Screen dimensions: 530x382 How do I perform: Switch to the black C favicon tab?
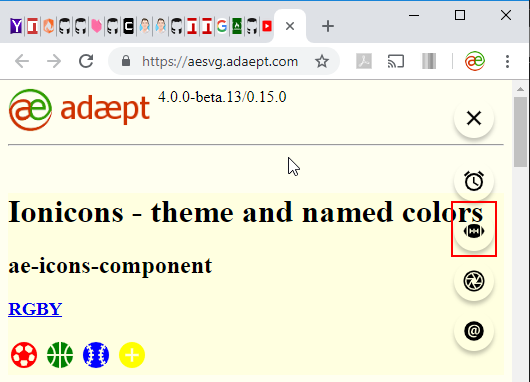[x=128, y=26]
